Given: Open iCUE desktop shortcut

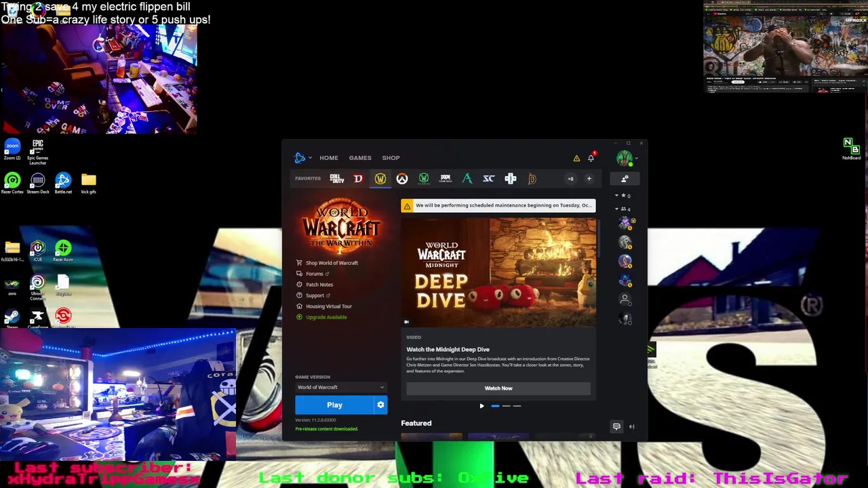Looking at the screenshot, I should 37,251.
